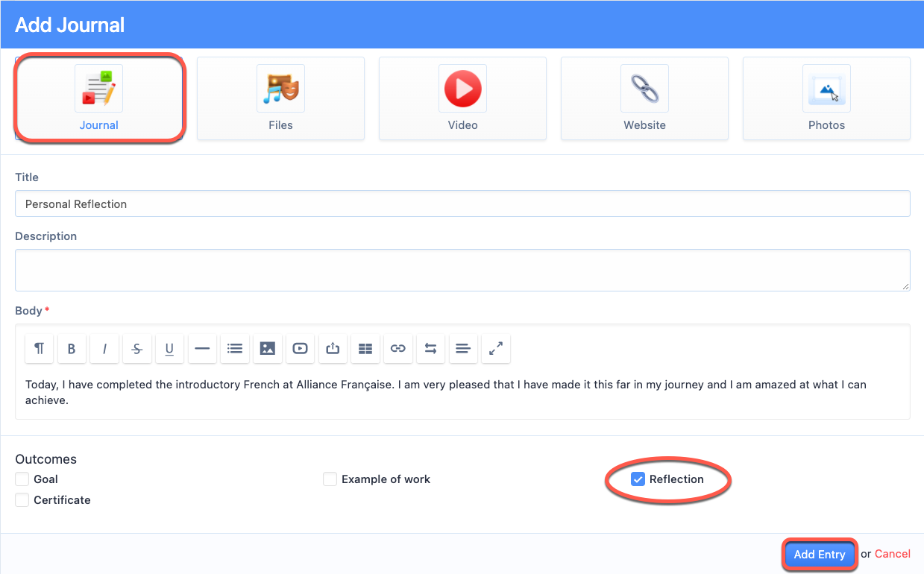Click the file upload icon in the editor toolbar

coord(333,348)
